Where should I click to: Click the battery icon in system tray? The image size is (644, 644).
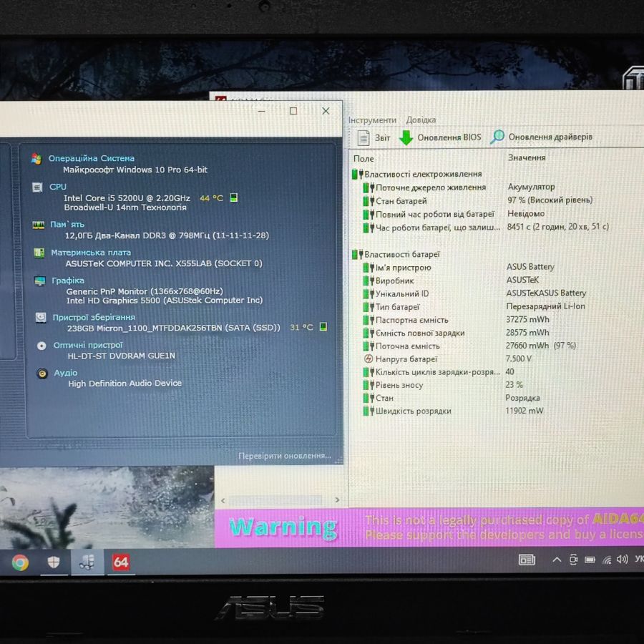click(x=590, y=560)
